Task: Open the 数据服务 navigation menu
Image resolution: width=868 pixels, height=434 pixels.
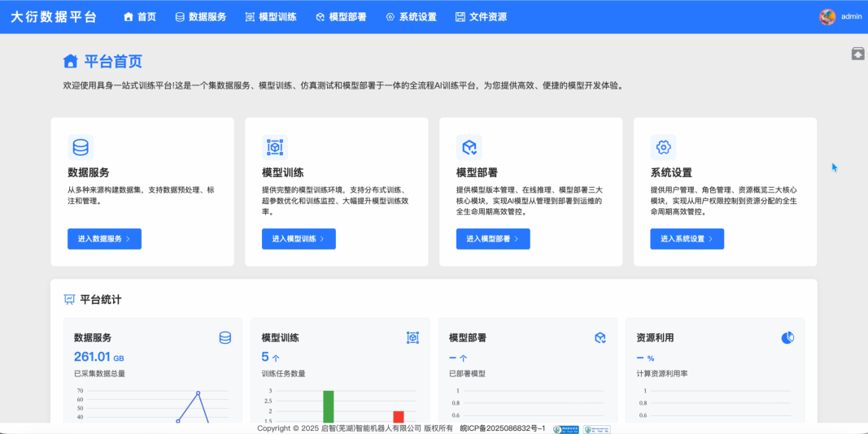Action: [x=200, y=16]
